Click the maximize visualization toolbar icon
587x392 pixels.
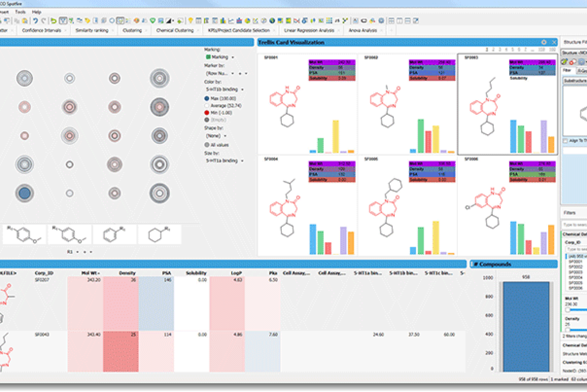pyautogui.click(x=416, y=21)
